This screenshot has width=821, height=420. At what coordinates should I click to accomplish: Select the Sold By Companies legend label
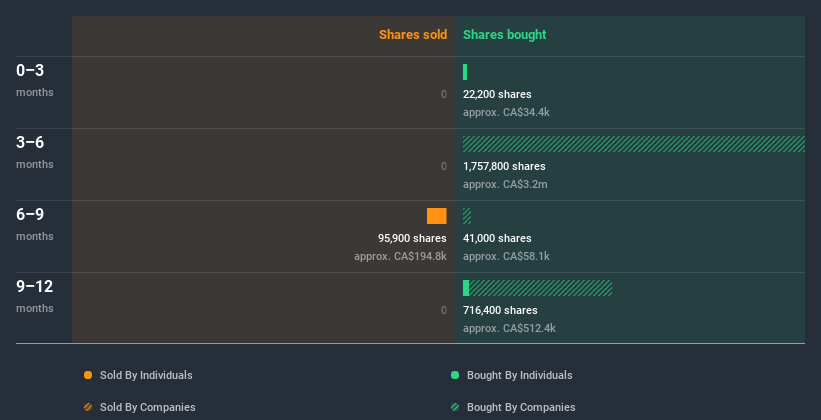(x=148, y=407)
